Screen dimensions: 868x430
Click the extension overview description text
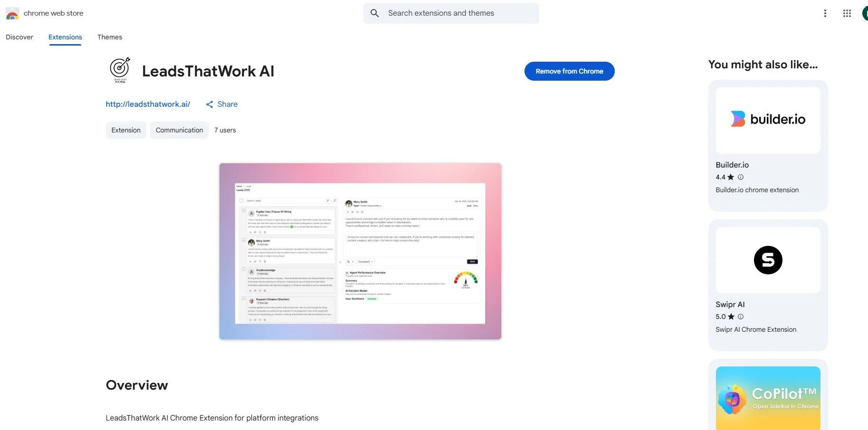[212, 418]
